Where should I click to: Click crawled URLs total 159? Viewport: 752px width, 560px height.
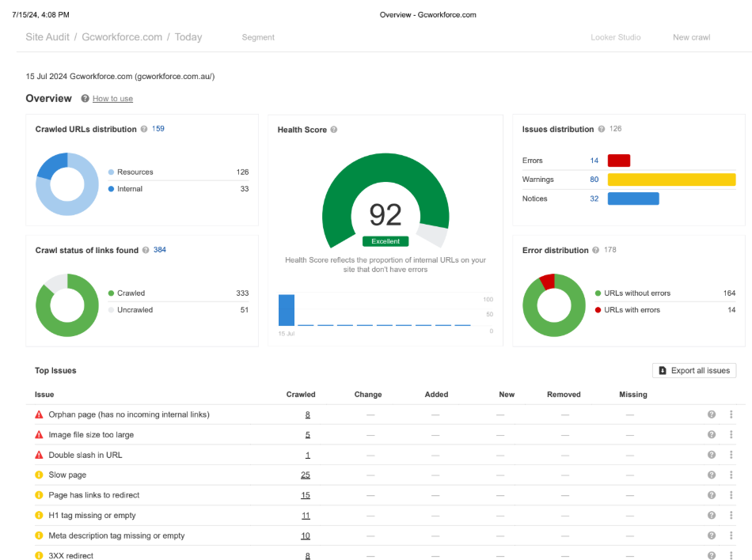158,128
